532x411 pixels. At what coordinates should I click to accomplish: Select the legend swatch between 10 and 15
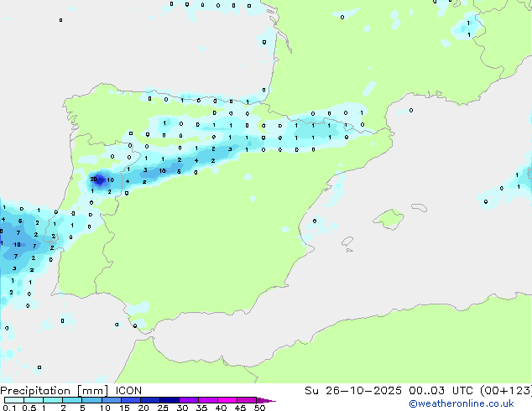pos(112,400)
